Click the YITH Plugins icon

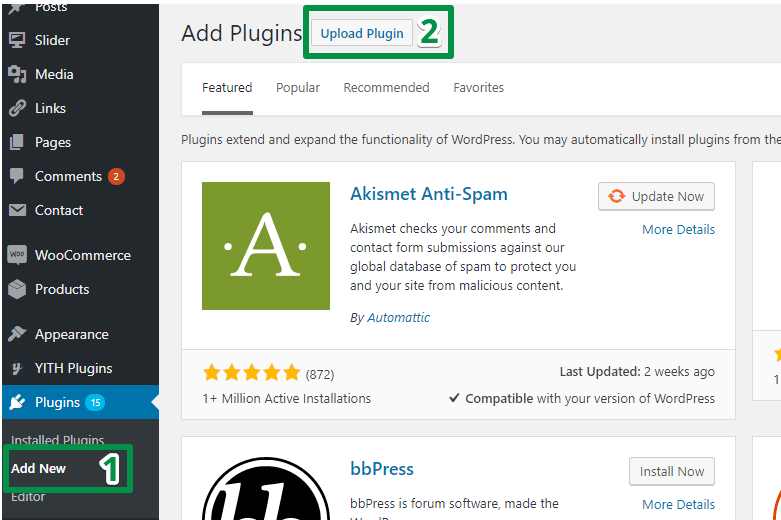(17, 368)
